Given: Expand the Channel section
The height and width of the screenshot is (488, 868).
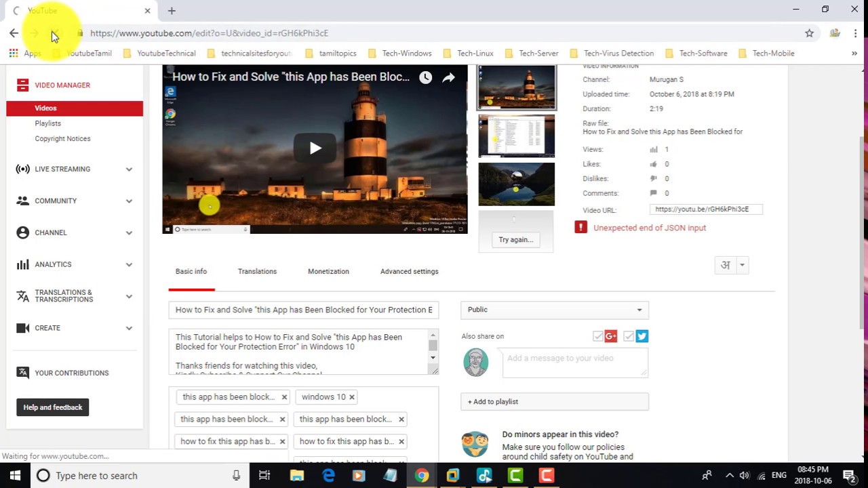Looking at the screenshot, I should click(129, 233).
